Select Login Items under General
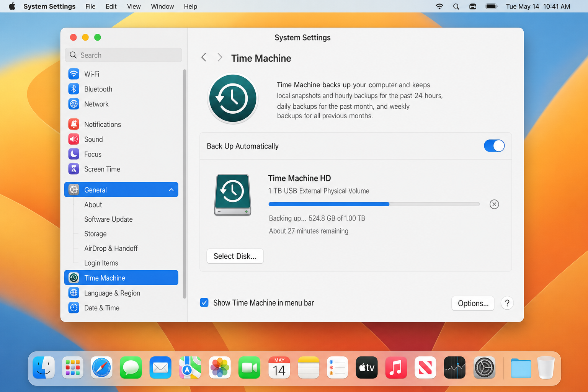The width and height of the screenshot is (588, 392). [x=101, y=263]
